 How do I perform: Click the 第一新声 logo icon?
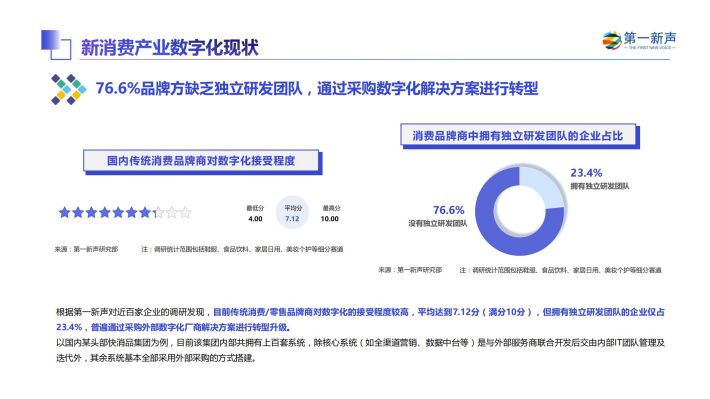coord(612,40)
